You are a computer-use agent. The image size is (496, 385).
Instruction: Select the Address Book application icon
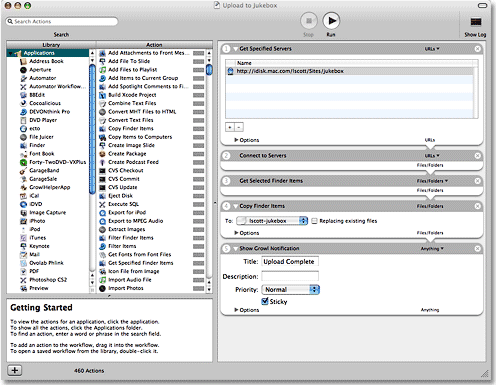(x=23, y=61)
